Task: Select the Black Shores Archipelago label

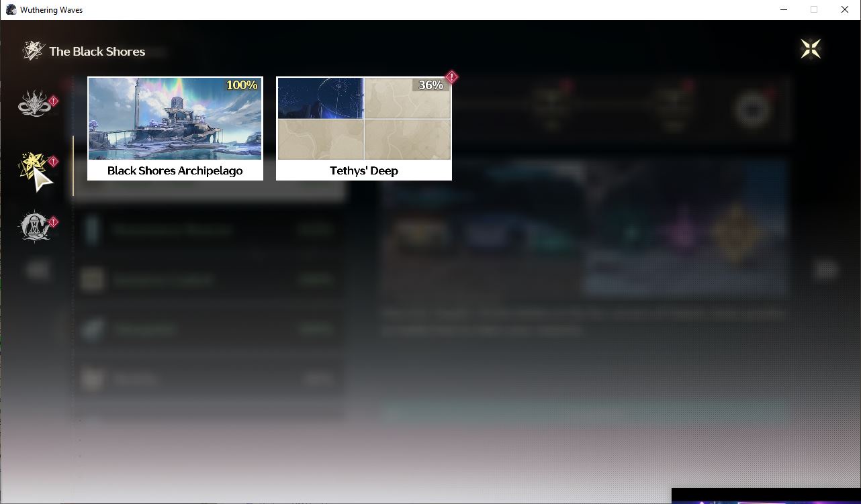Action: 175,170
